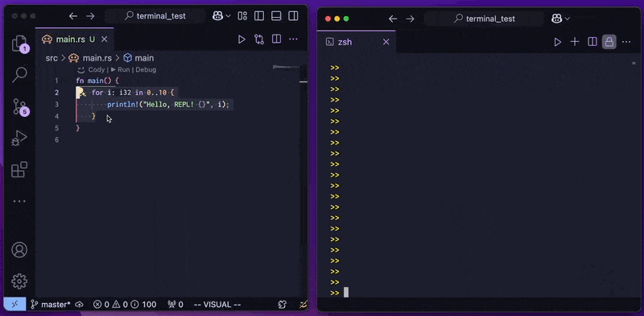This screenshot has height=316, width=644.
Task: Open the Run and Debug view
Action: [x=19, y=138]
